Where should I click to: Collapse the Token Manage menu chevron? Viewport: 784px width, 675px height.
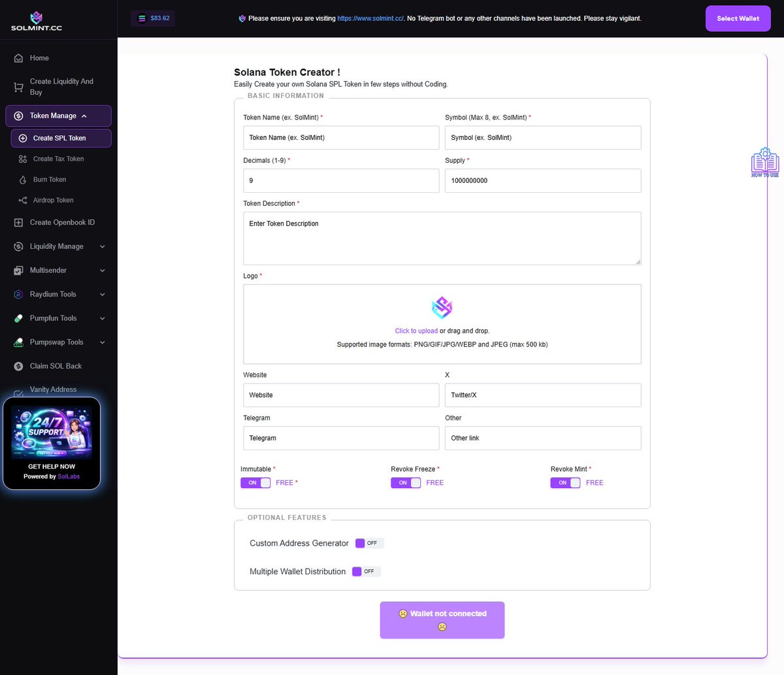pyautogui.click(x=84, y=116)
